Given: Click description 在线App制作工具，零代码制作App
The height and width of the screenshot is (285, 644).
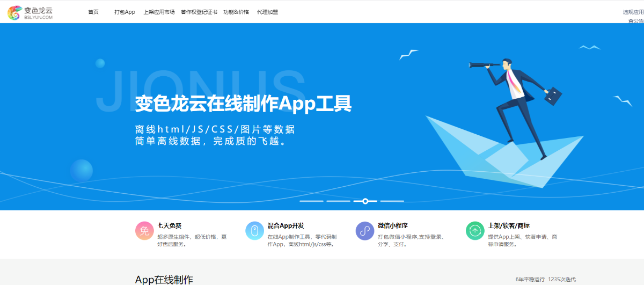Looking at the screenshot, I should (302, 240).
